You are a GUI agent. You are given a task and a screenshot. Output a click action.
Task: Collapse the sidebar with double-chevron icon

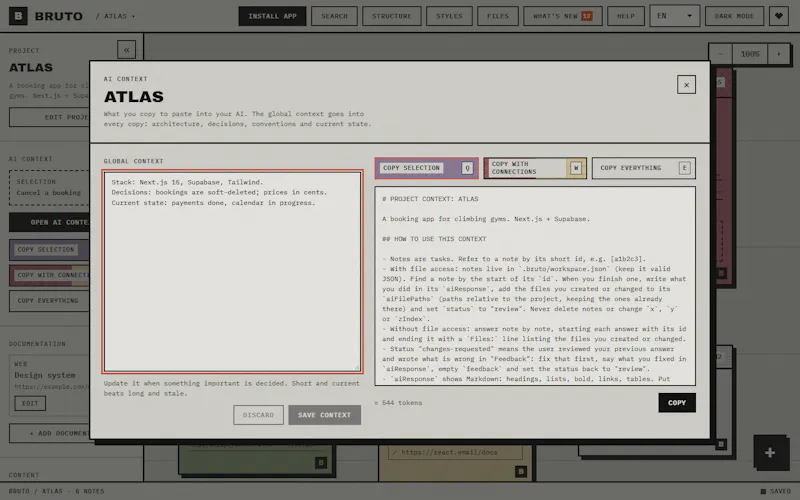(127, 49)
